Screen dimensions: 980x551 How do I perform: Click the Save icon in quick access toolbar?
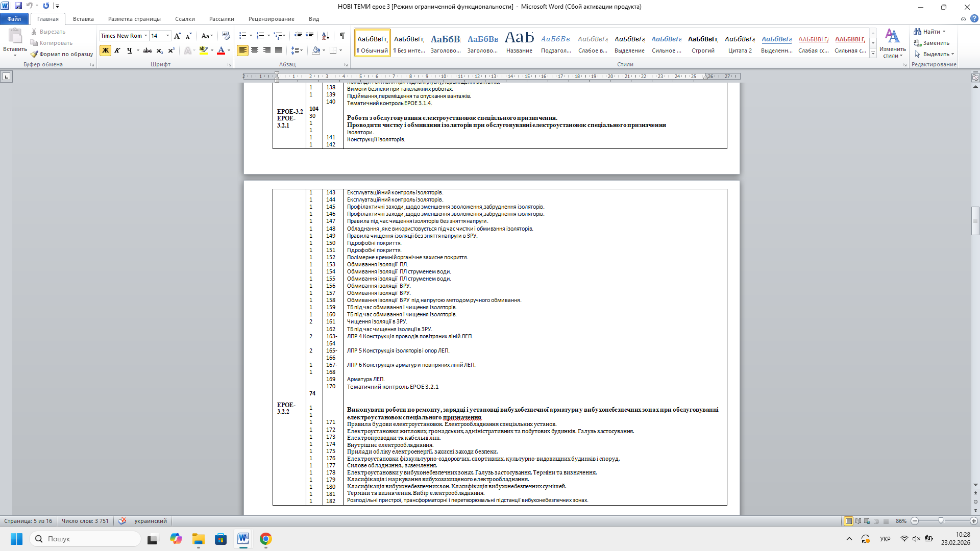pos(18,6)
